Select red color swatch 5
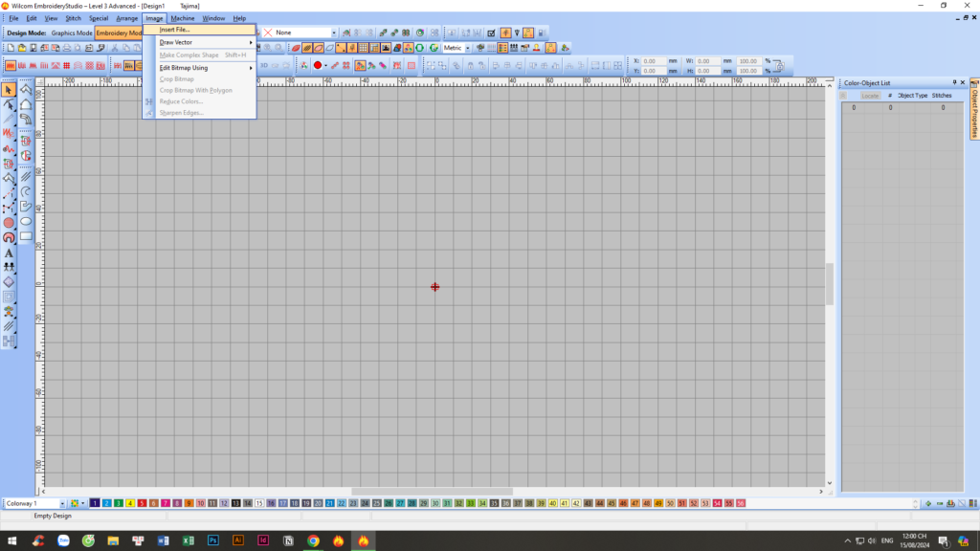Viewport: 980px width, 551px height. [x=142, y=503]
